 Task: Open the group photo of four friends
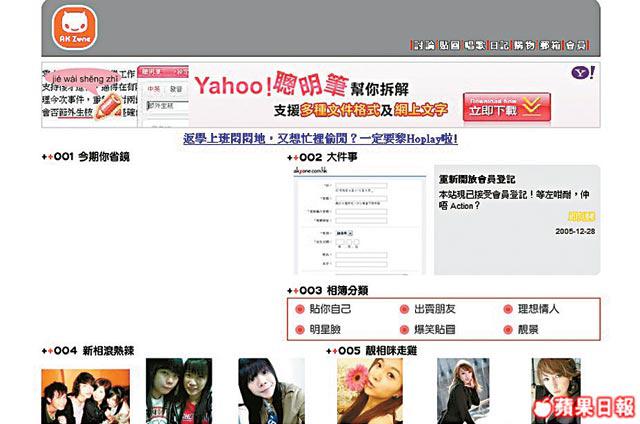(86, 396)
